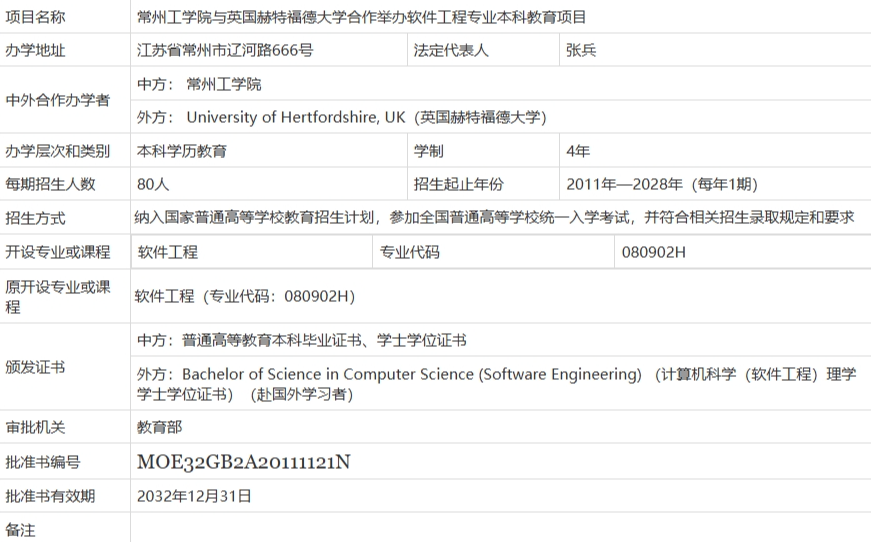Select the 本科学历教育 value

point(182,151)
